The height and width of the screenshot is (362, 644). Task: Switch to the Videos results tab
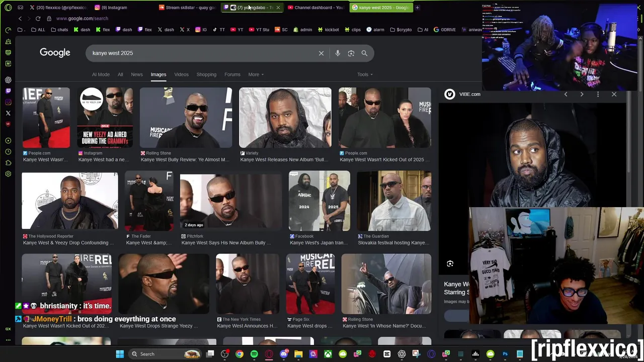(x=181, y=74)
